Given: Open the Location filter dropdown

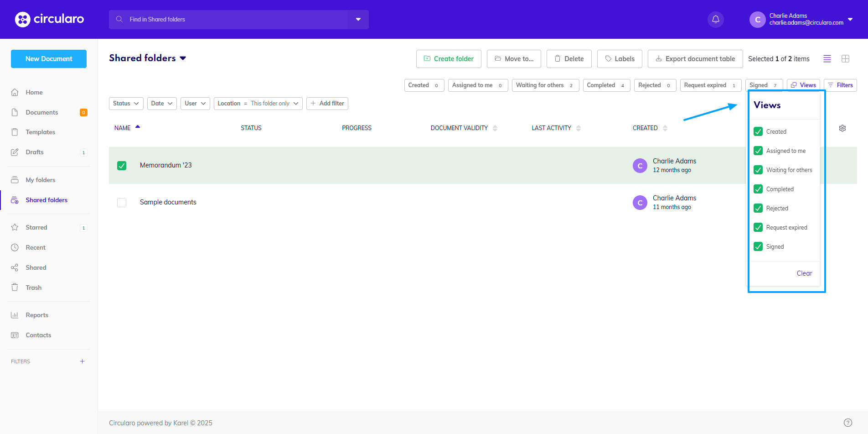Looking at the screenshot, I should point(258,104).
